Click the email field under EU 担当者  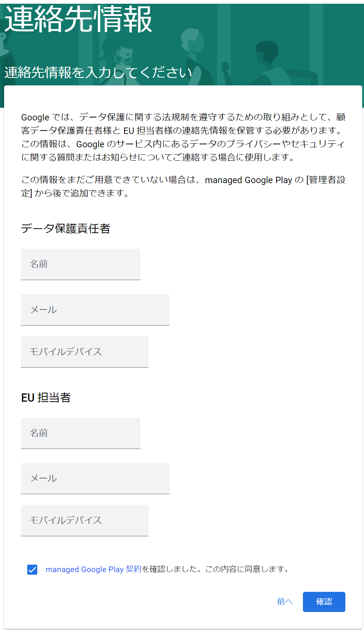tap(95, 478)
